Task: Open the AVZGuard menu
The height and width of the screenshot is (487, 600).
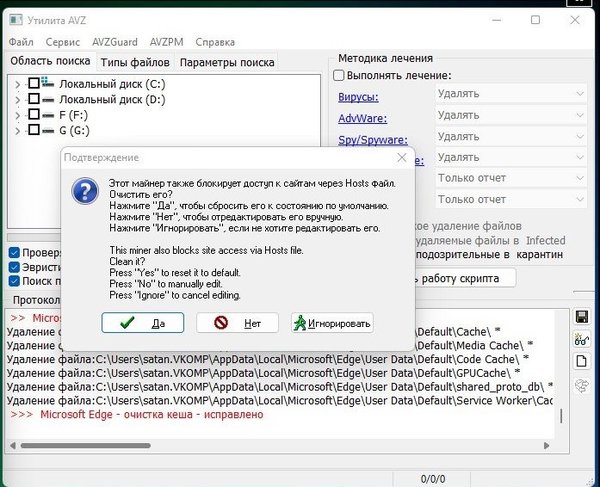Action: tap(115, 42)
